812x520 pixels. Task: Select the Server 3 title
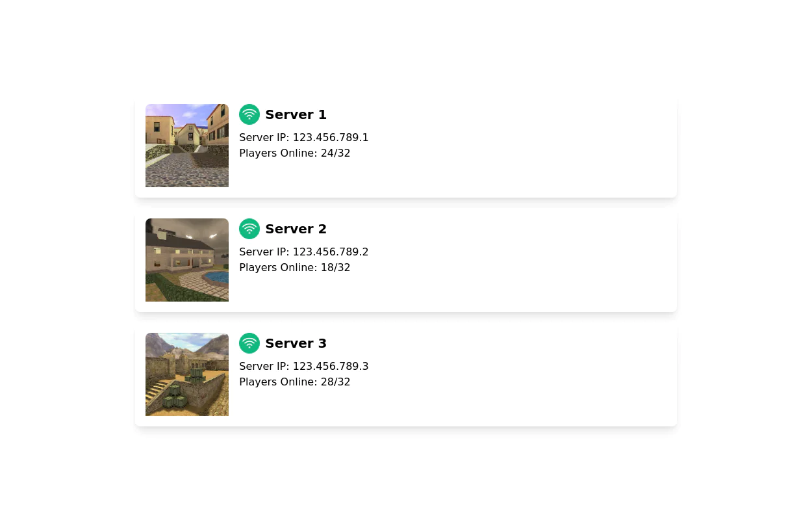click(x=296, y=344)
